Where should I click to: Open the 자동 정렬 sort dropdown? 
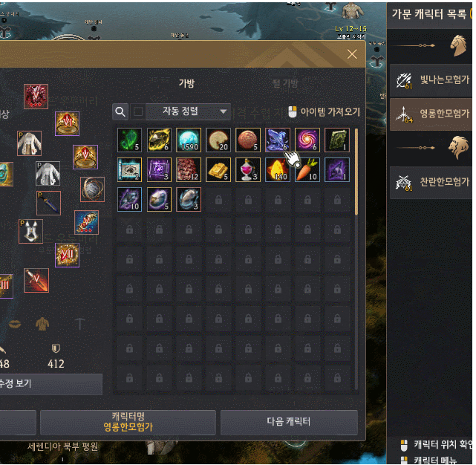click(188, 111)
